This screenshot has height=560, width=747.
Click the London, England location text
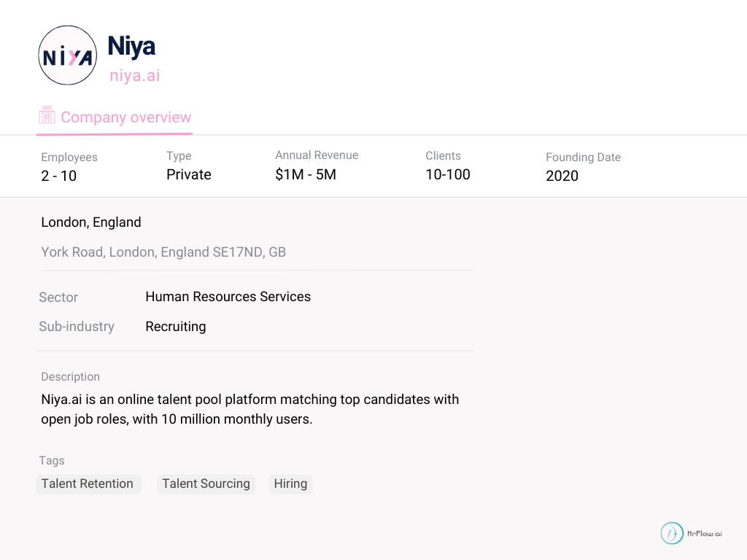click(91, 222)
